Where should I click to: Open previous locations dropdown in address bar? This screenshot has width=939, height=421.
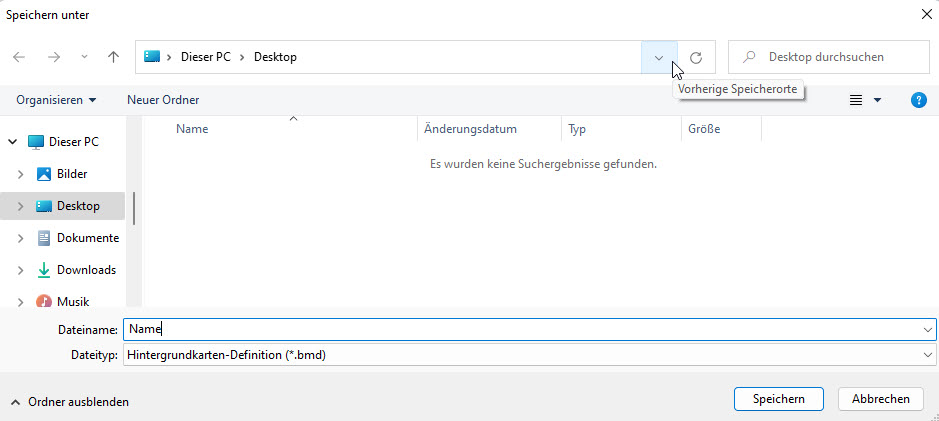(x=658, y=58)
